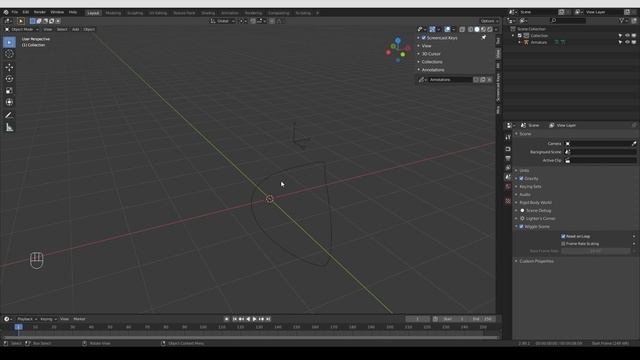Select the Move tool
This screenshot has height=360, width=640.
(x=9, y=67)
